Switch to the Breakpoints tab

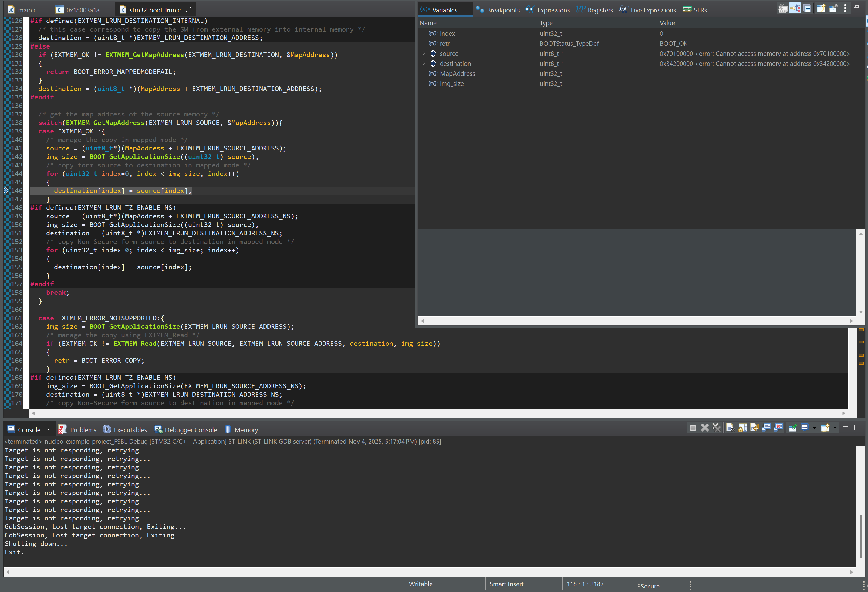point(498,10)
